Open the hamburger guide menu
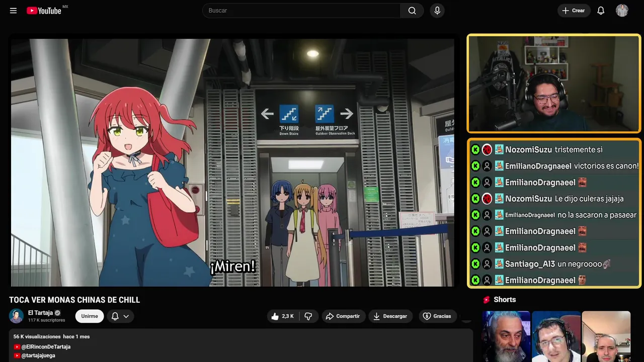644x362 pixels. [x=13, y=11]
